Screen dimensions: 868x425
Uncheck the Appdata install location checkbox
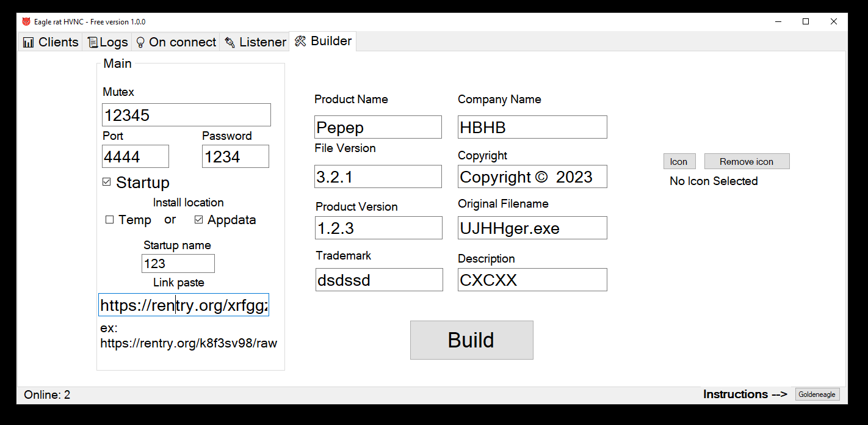[x=199, y=220]
